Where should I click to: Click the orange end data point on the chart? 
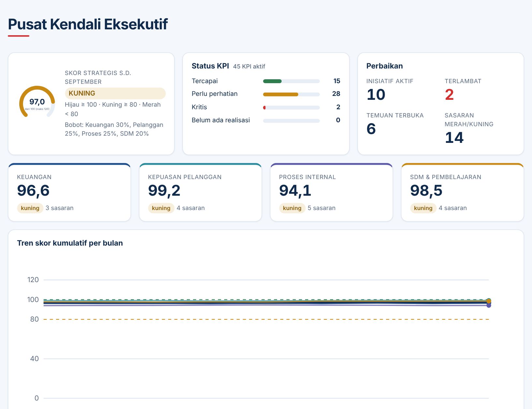489,301
